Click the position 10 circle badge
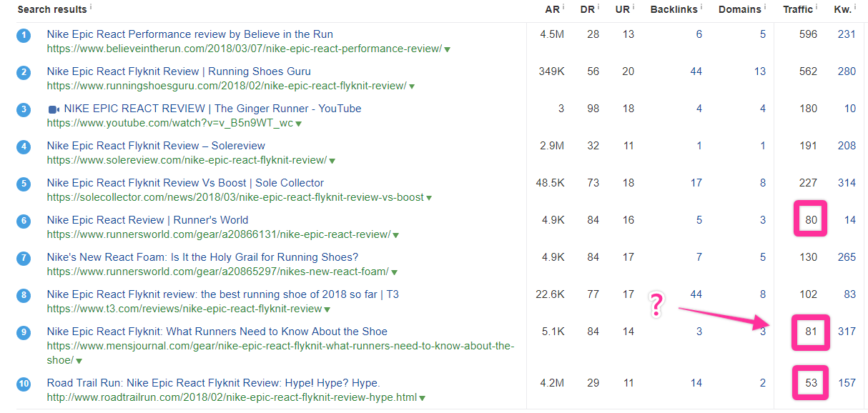The width and height of the screenshot is (868, 413). pos(24,384)
